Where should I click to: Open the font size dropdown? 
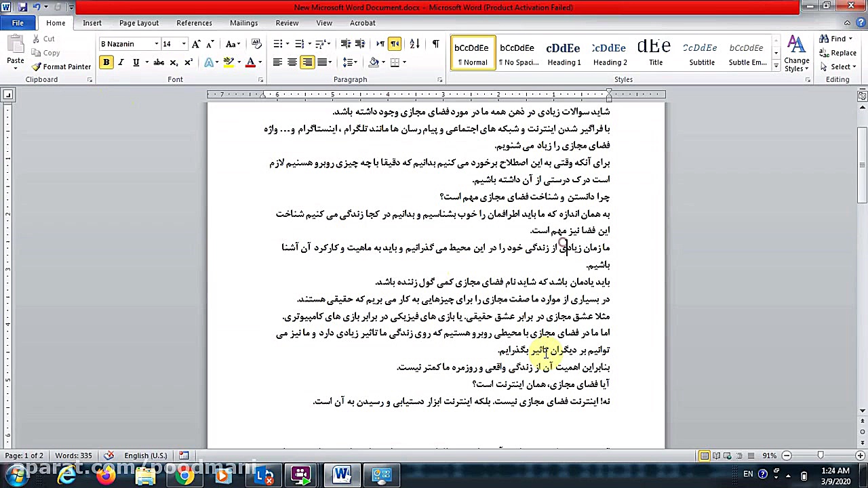click(182, 43)
